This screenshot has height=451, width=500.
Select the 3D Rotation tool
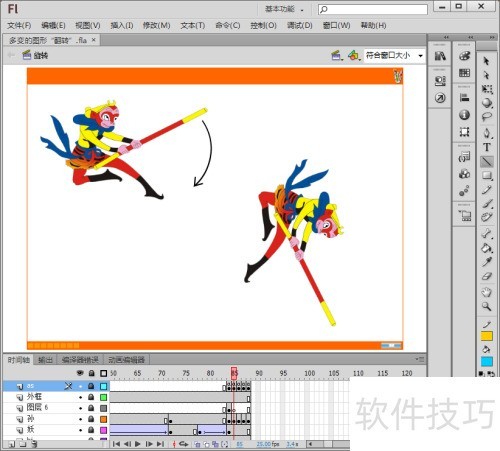(x=487, y=103)
